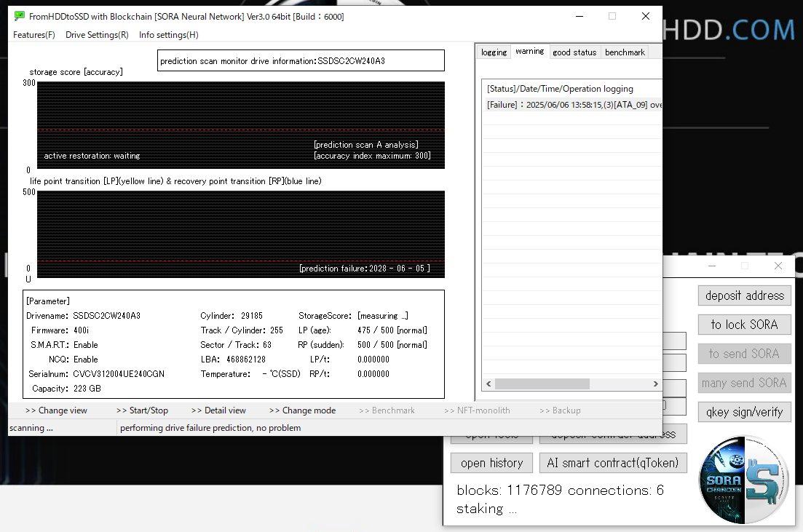
Task: Click deposit address in the SORA wallet window
Action: [745, 295]
